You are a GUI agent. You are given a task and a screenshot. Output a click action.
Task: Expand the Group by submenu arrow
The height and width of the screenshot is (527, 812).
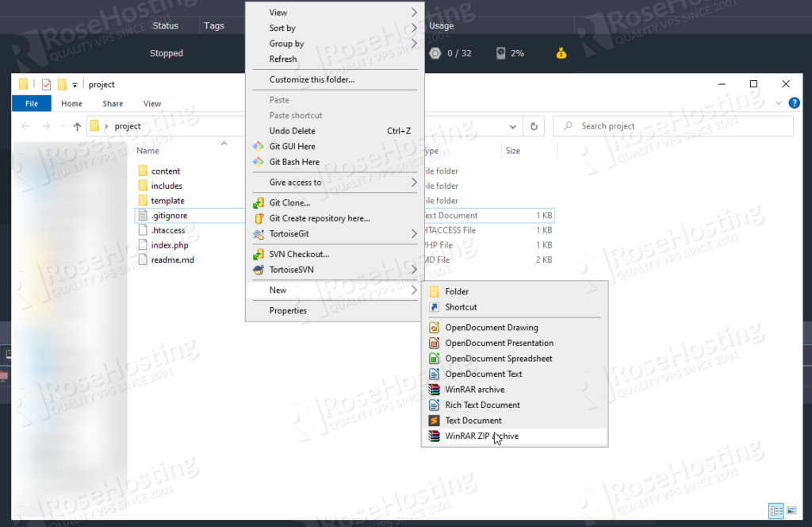tap(414, 44)
